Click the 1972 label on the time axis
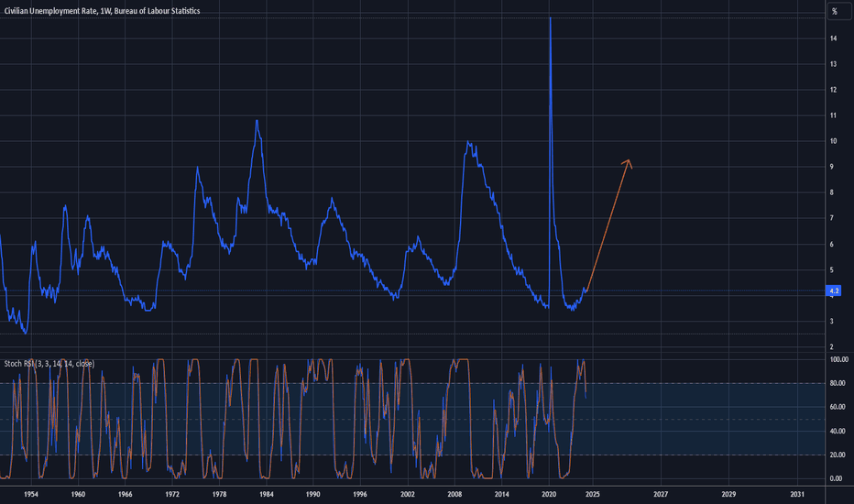The image size is (854, 504). point(172,494)
